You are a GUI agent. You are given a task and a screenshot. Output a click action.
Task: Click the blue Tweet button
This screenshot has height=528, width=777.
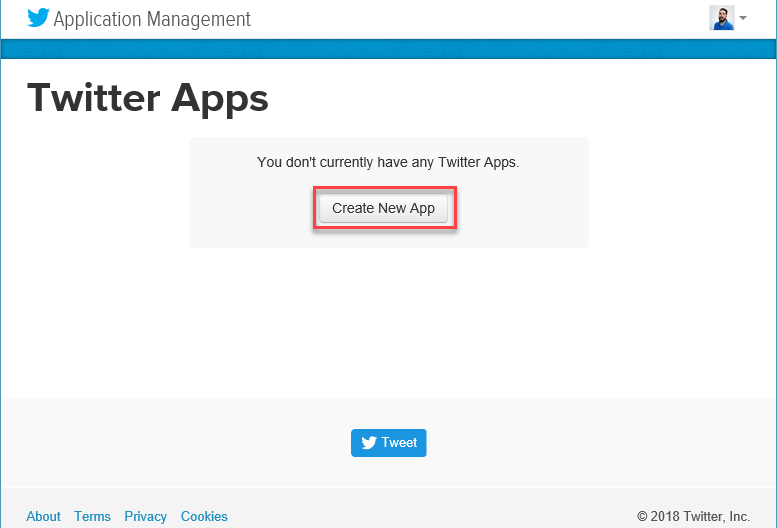click(x=388, y=443)
